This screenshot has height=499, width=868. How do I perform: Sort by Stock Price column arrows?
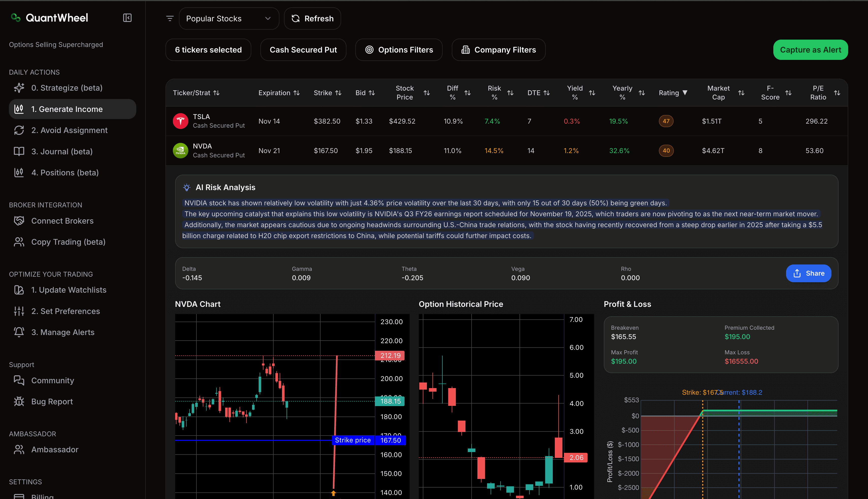coord(427,93)
